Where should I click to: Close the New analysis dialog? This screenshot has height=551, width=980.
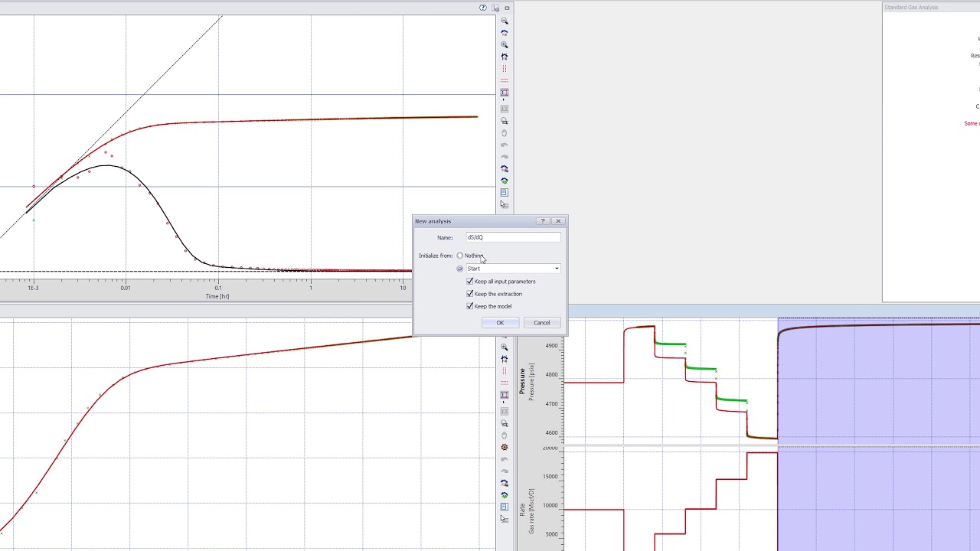pyautogui.click(x=557, y=221)
